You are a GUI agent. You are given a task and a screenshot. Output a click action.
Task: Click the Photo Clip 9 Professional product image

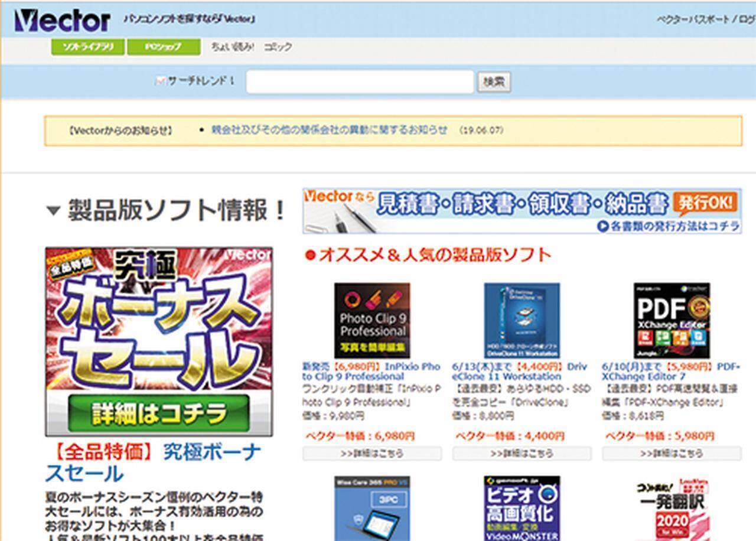372,320
